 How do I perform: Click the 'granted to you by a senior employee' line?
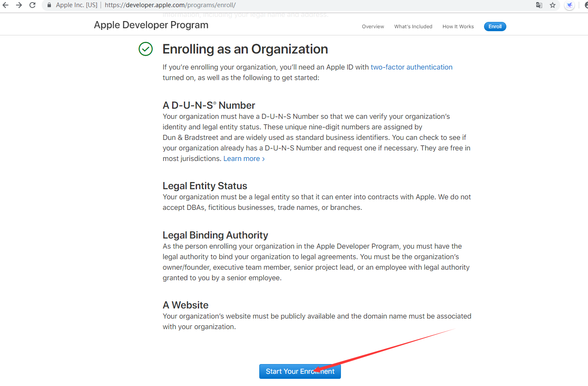click(x=222, y=278)
